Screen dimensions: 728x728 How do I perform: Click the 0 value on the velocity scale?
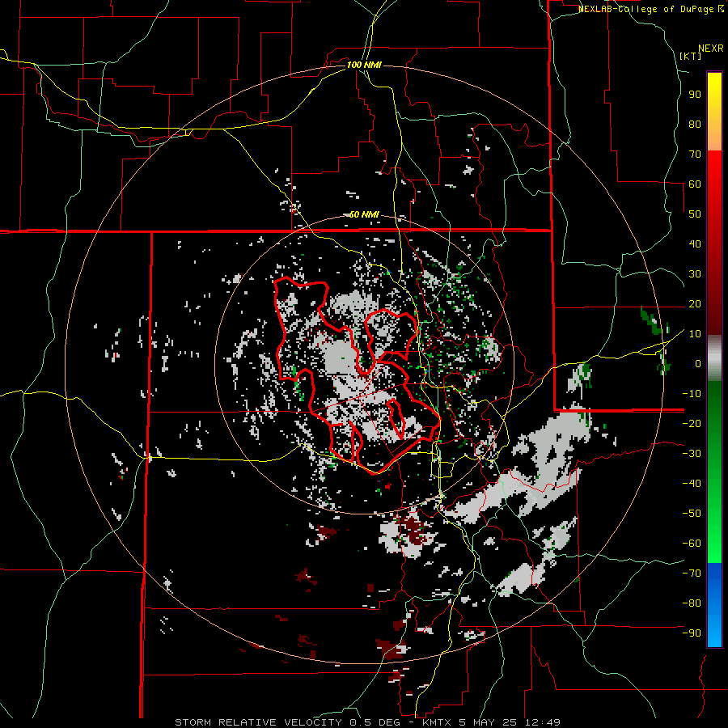pos(698,363)
